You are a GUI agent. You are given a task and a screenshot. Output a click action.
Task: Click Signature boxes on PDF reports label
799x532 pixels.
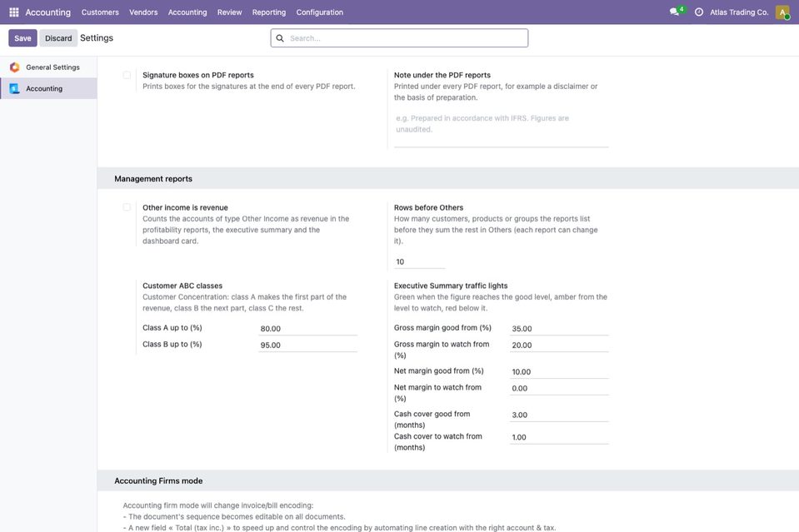(x=197, y=75)
